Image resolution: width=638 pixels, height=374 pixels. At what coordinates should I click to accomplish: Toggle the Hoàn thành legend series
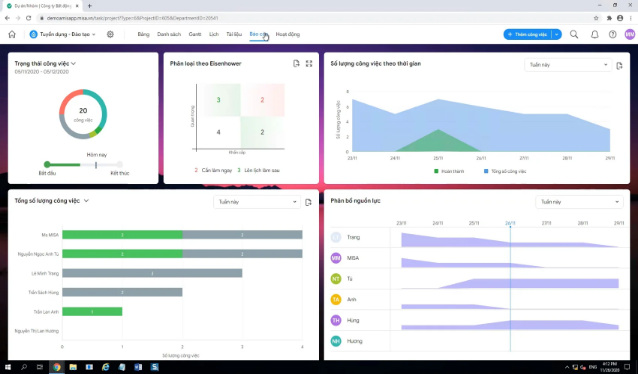tap(449, 171)
